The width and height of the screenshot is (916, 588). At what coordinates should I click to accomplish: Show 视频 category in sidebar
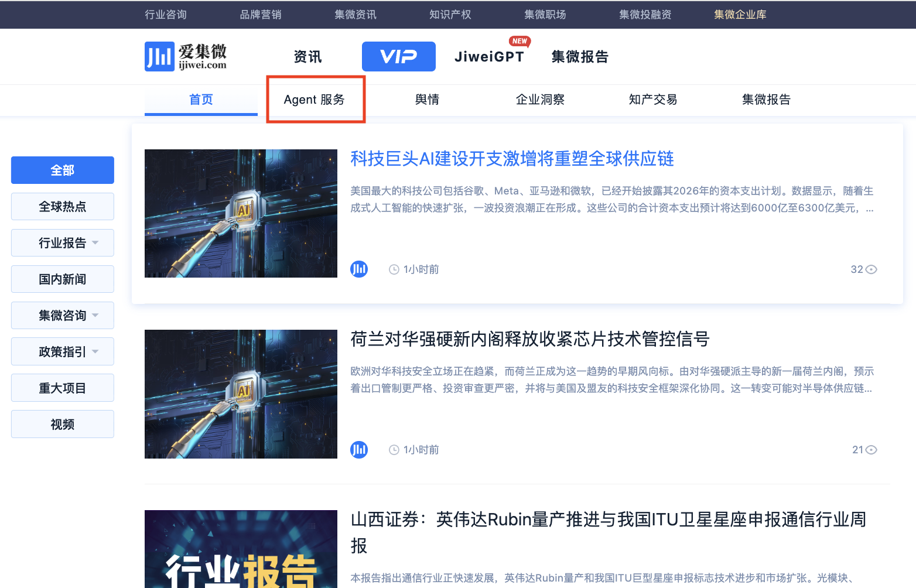coord(63,424)
